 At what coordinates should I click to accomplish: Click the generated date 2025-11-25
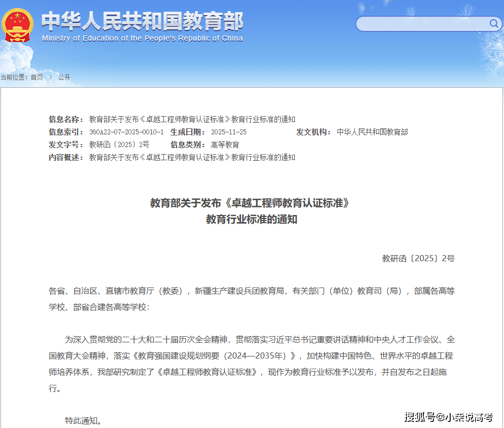click(x=228, y=132)
